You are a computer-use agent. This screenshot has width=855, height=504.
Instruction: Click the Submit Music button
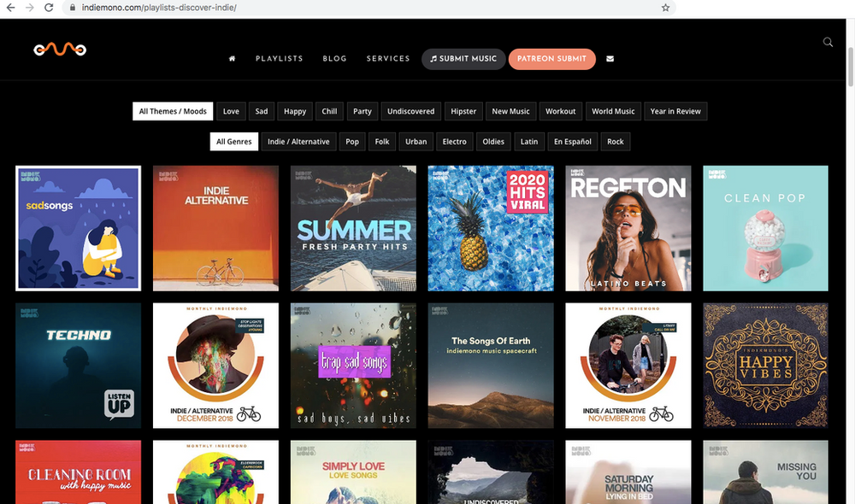[x=463, y=59]
